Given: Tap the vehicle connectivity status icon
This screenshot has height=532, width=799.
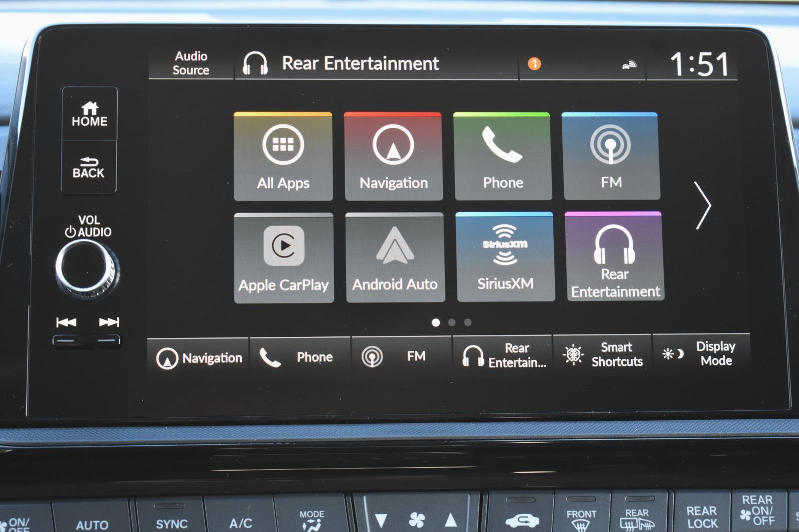Looking at the screenshot, I should (629, 65).
